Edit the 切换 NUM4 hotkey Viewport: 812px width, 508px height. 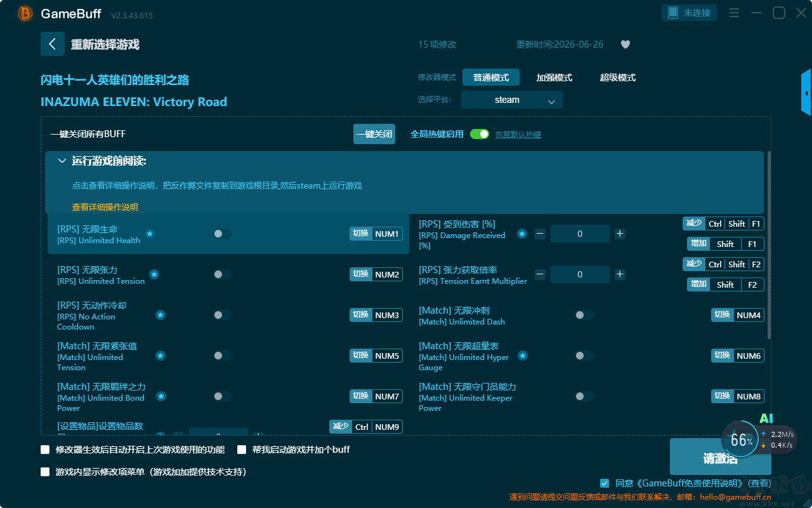pyautogui.click(x=738, y=315)
